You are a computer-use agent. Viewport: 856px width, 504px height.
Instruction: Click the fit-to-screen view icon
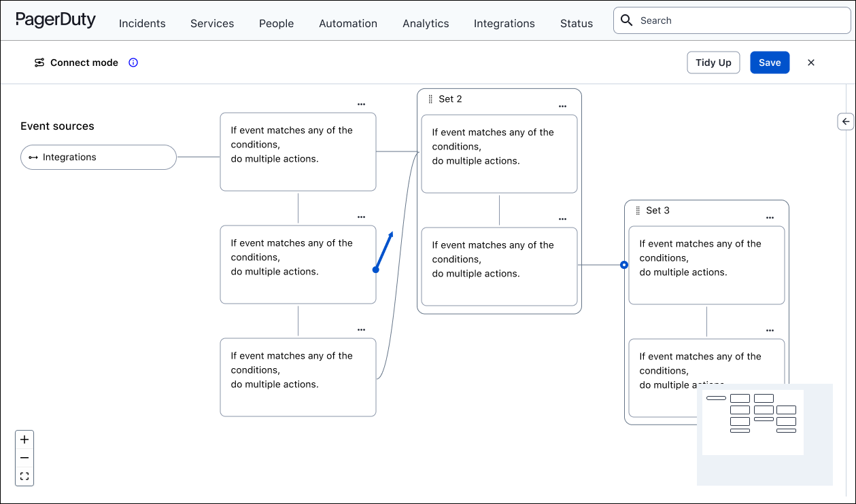24,476
